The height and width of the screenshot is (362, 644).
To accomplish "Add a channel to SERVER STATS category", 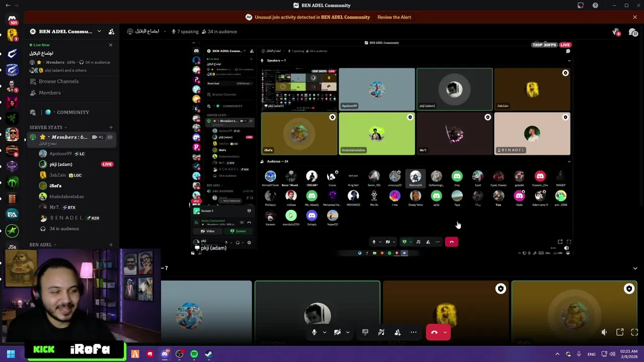I will tap(111, 127).
